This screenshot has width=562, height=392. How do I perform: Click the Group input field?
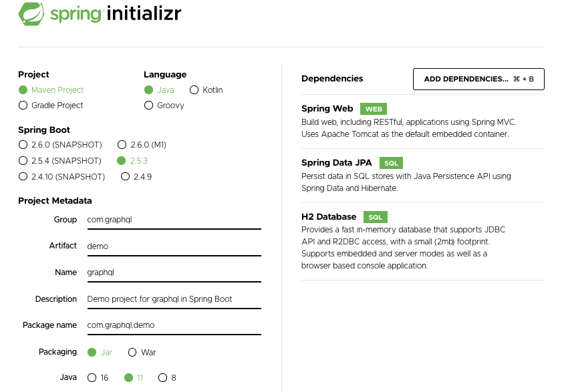173,220
